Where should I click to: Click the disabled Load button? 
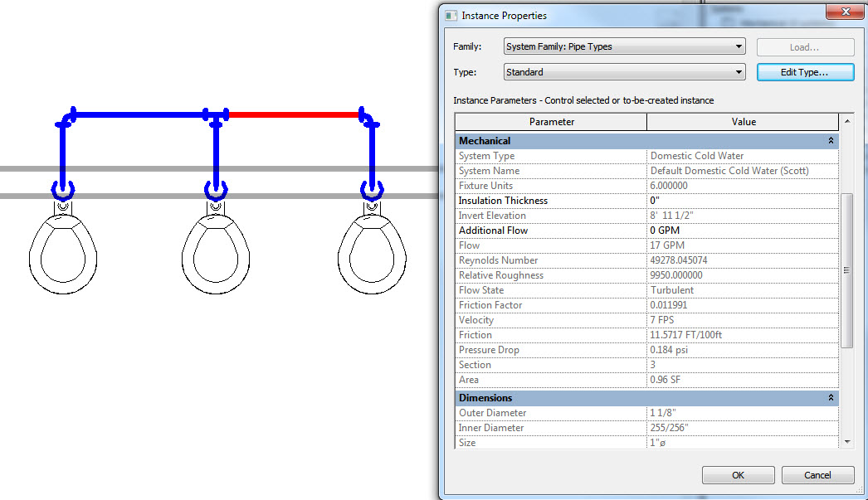(x=805, y=47)
